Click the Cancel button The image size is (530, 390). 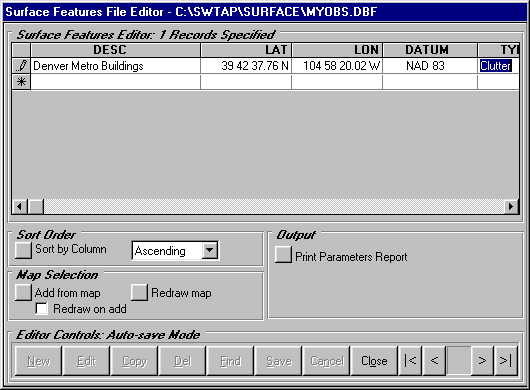point(327,361)
